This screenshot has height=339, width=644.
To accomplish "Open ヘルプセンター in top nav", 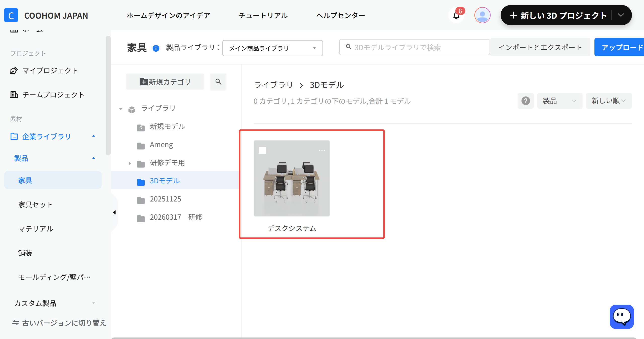I will [341, 16].
